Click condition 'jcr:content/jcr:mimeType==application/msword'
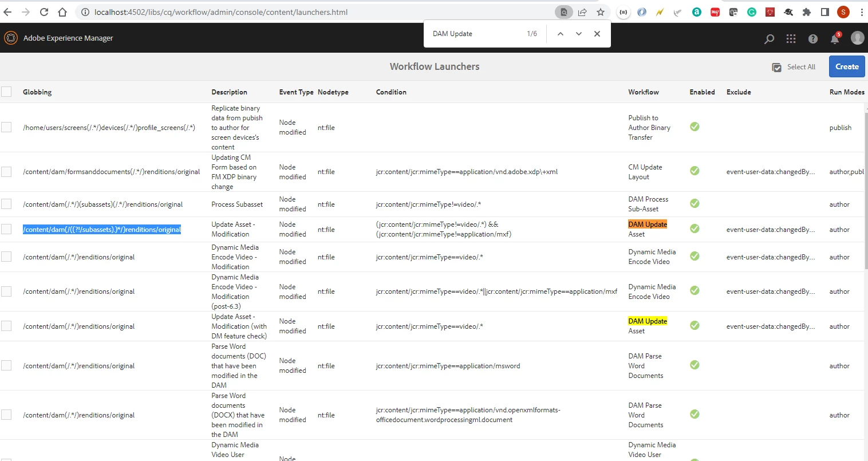Viewport: 868px width, 461px height. click(448, 366)
